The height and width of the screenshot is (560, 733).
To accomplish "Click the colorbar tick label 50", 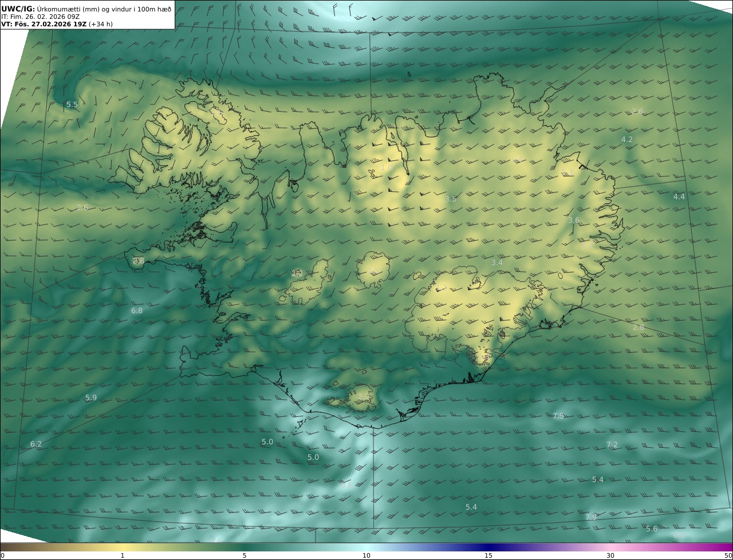I will [728, 555].
